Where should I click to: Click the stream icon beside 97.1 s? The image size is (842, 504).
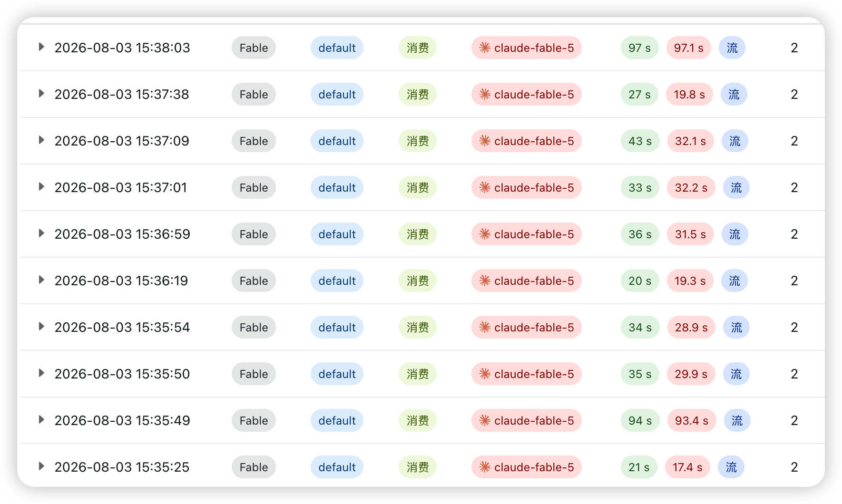pos(732,48)
